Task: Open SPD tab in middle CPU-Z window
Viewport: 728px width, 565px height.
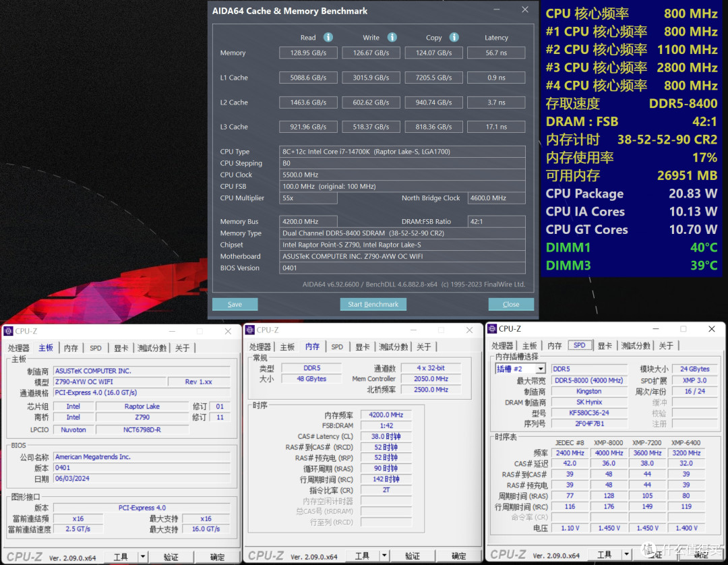Action: [337, 347]
